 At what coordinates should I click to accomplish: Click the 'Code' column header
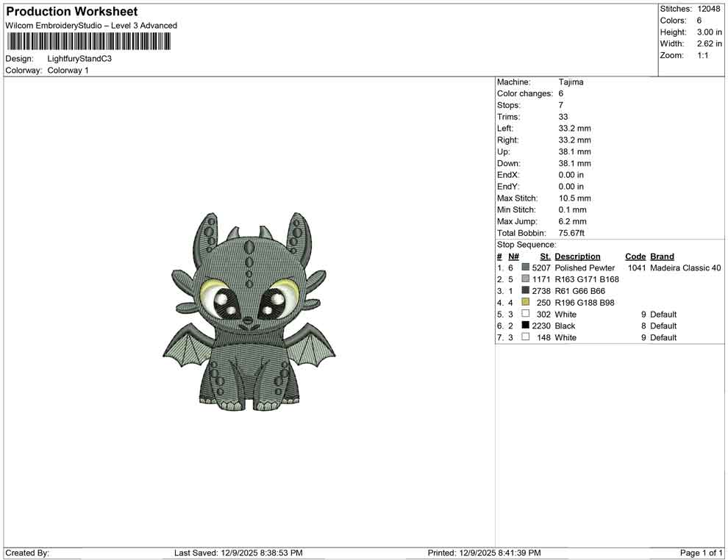(x=635, y=256)
